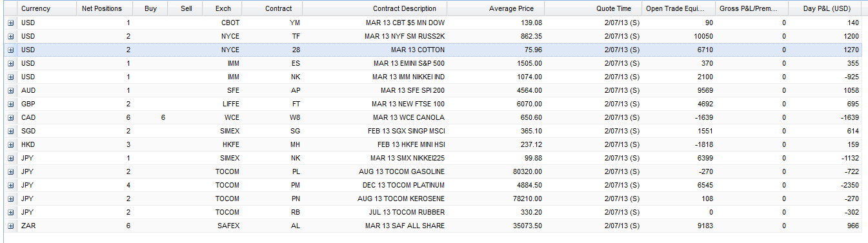Expand the FEB 13 SGX SINGP MSCI row
The image size is (868, 243).
click(10, 131)
